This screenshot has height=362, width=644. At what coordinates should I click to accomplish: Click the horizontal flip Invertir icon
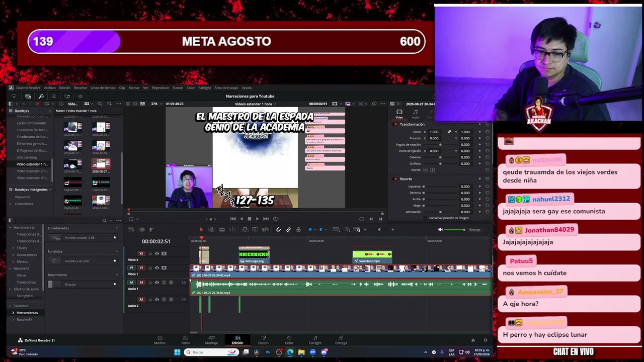click(x=426, y=170)
